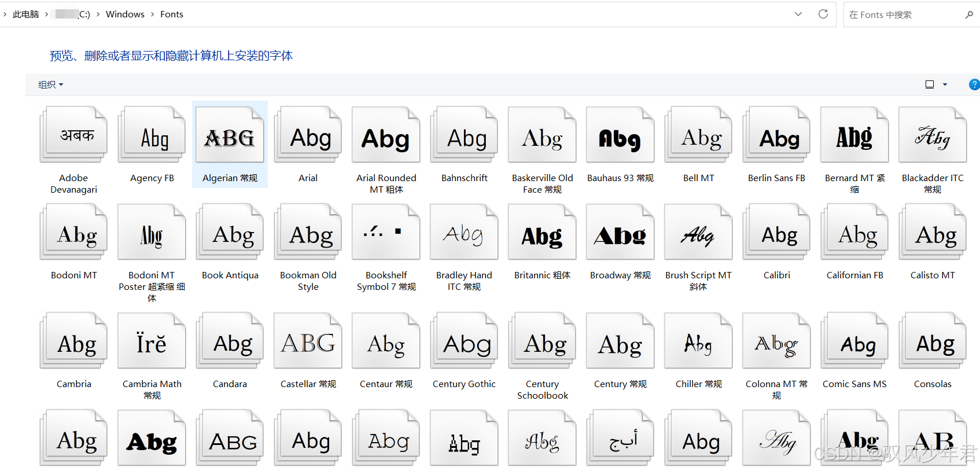980x471 pixels.
Task: Click Fonts in the address path
Action: click(171, 14)
